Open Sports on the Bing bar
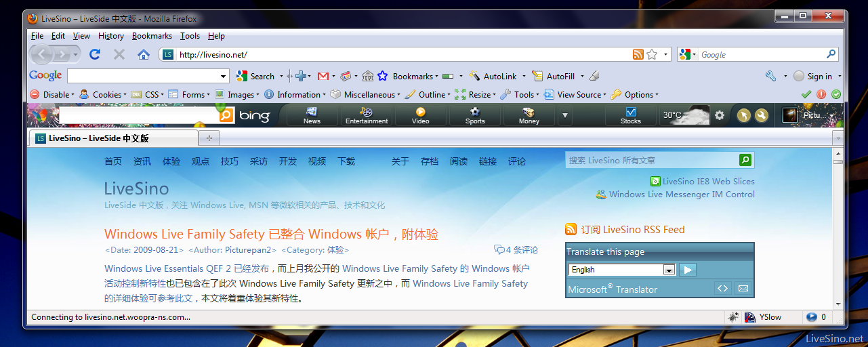The height and width of the screenshot is (347, 868). [x=475, y=115]
